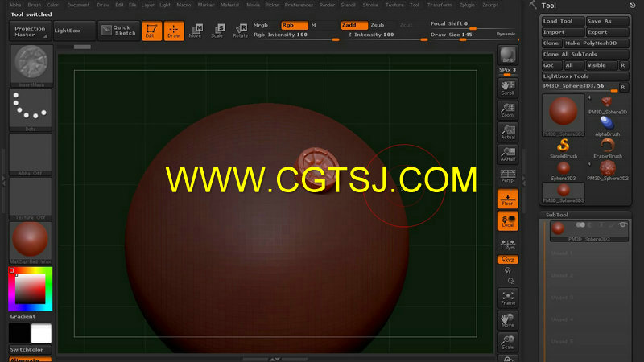Click Make PolyMesh3D button
644x362 pixels.
point(597,43)
